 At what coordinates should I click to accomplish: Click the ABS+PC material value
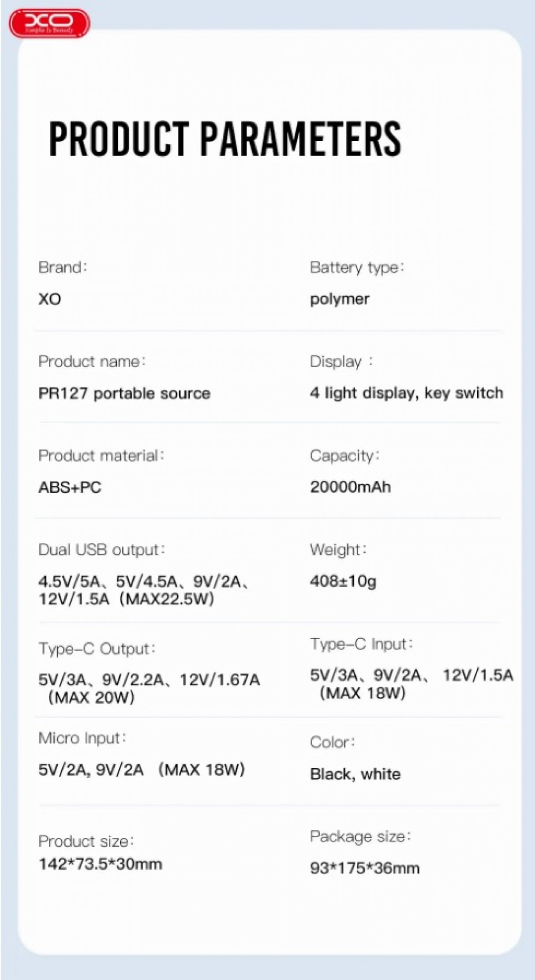click(70, 487)
